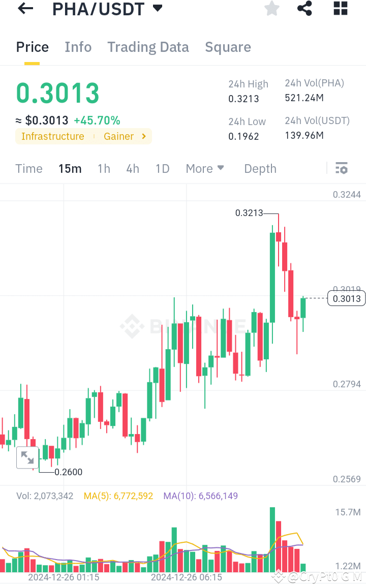Favorite PHA/USDT using the star icon
Image resolution: width=366 pixels, height=588 pixels.
click(271, 9)
